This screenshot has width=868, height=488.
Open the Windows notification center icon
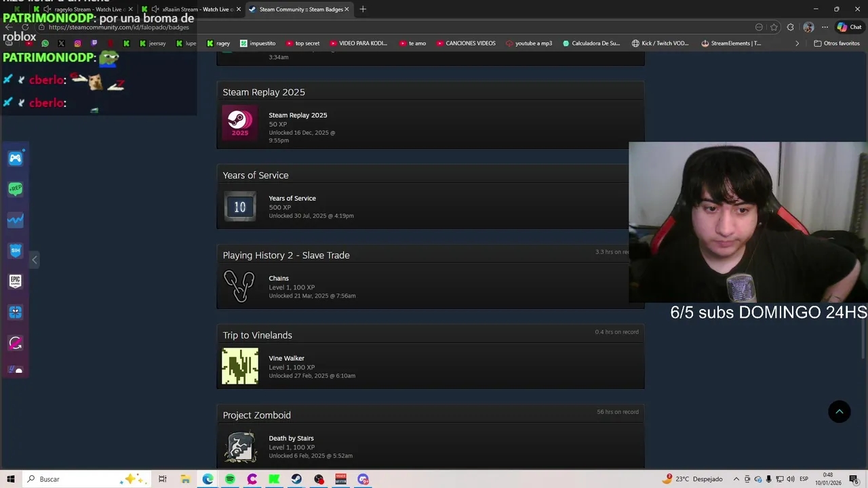(854, 479)
